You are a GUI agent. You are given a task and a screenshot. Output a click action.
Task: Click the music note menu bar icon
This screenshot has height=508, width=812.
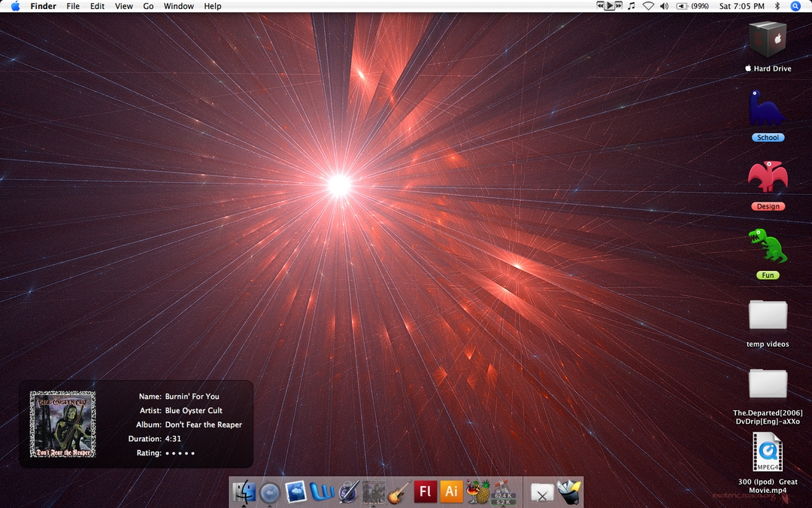(x=632, y=6)
